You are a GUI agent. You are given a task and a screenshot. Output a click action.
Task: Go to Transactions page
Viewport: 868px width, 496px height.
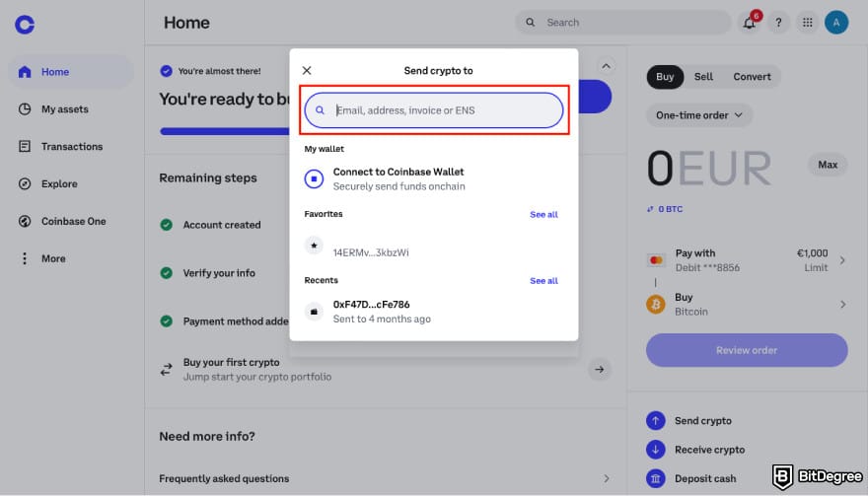71,146
